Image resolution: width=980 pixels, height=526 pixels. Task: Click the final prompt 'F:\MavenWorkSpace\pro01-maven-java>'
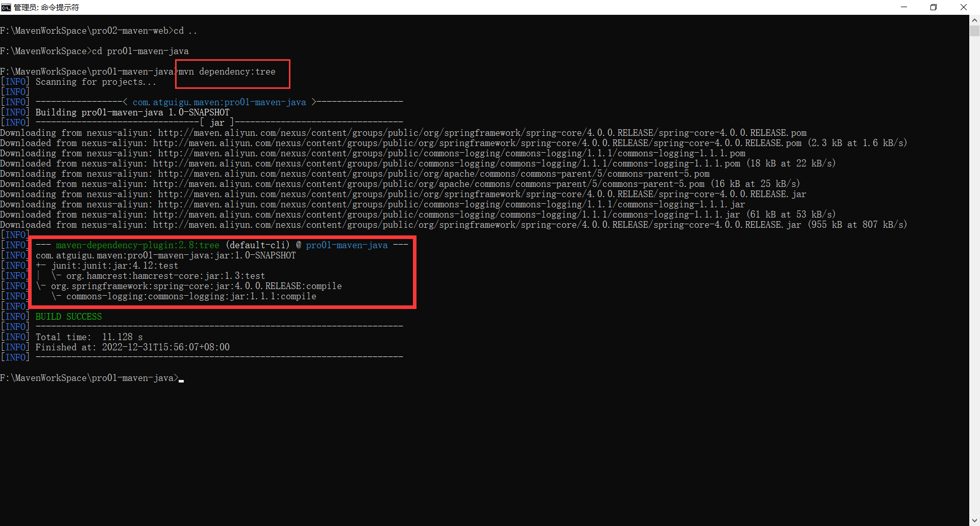click(x=89, y=378)
